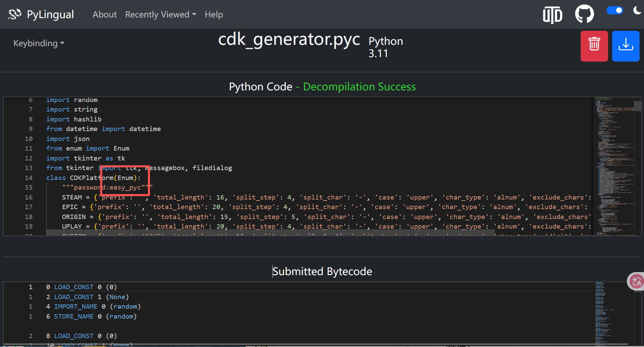Open the Recently Viewed dropdown menu
This screenshot has height=347, width=644.
(161, 14)
